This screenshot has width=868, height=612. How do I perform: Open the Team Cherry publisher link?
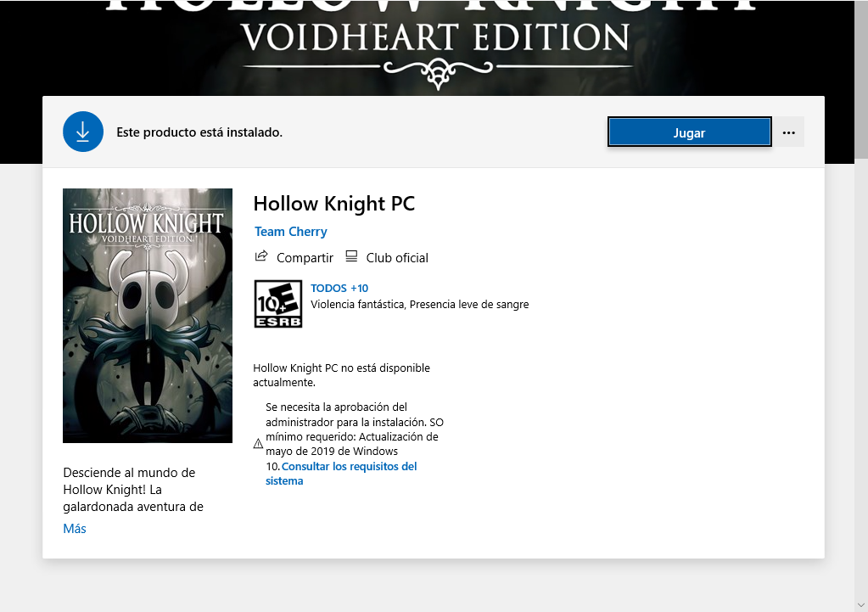[291, 232]
